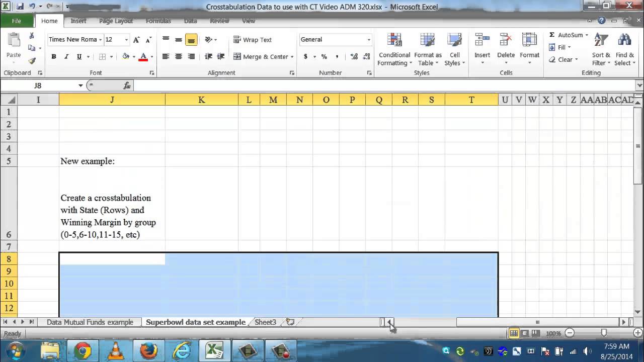Viewport: 644px width, 362px height.
Task: Apply cell Borders icon
Action: 103,57
